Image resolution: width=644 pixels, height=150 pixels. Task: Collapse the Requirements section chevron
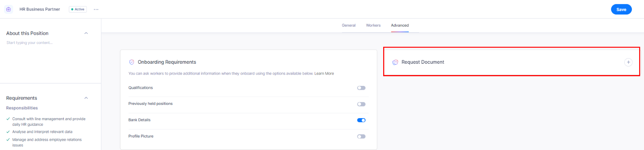86,98
